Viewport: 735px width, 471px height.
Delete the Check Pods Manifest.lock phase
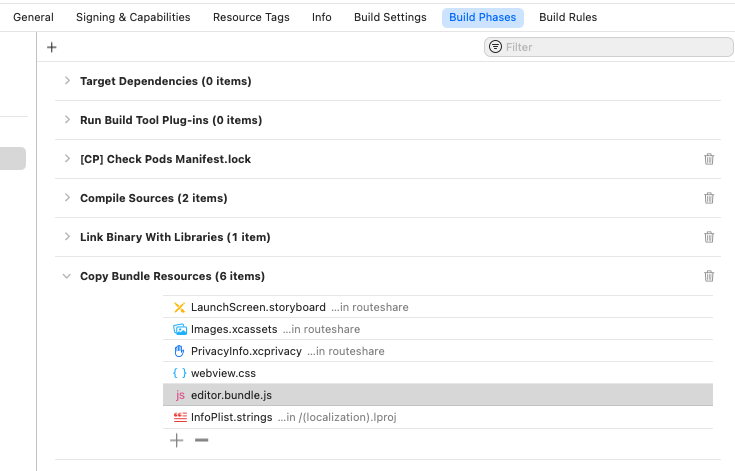(x=709, y=159)
